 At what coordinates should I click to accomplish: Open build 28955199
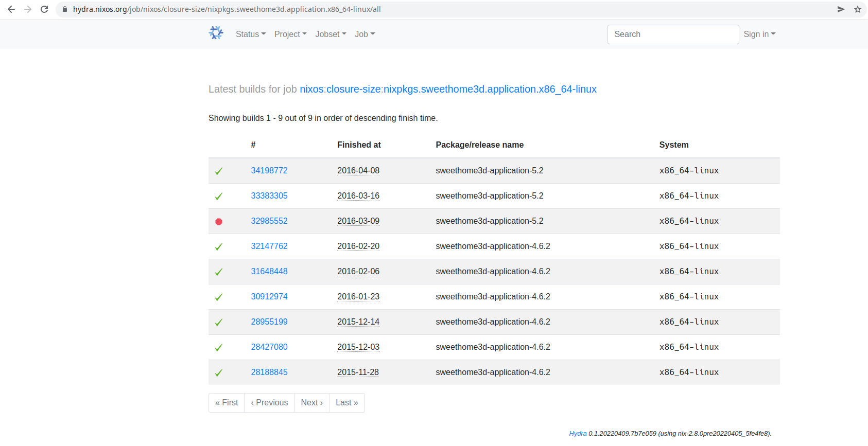coord(269,322)
